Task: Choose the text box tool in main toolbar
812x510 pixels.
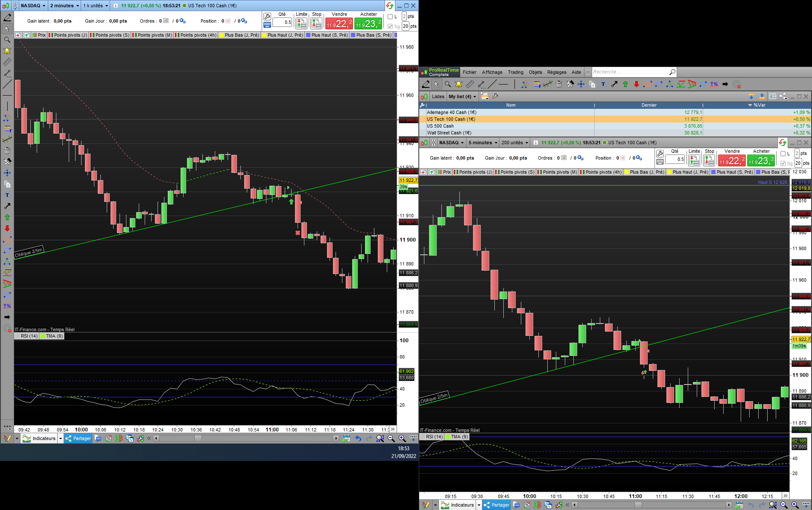Action: (x=603, y=84)
